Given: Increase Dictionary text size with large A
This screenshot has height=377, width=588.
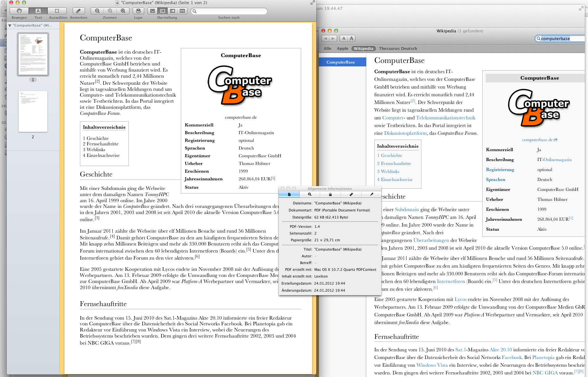Looking at the screenshot, I should [x=352, y=39].
